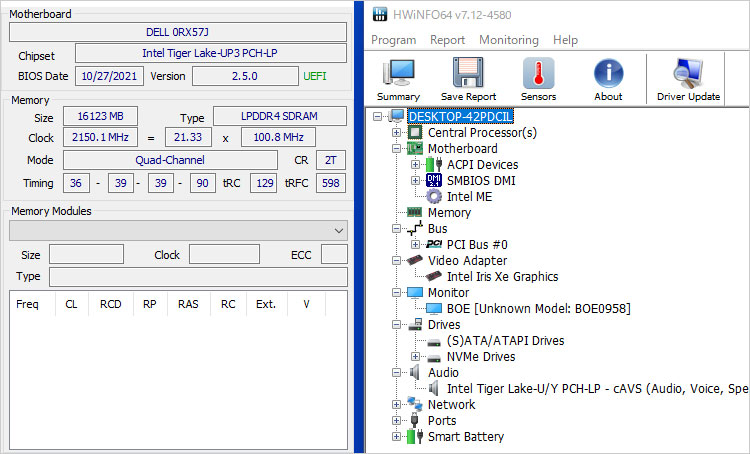Launch the Driver Update icon

[x=688, y=73]
